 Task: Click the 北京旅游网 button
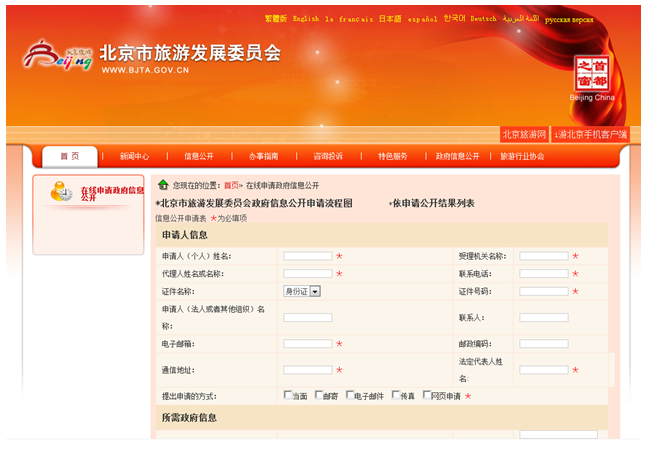[524, 134]
